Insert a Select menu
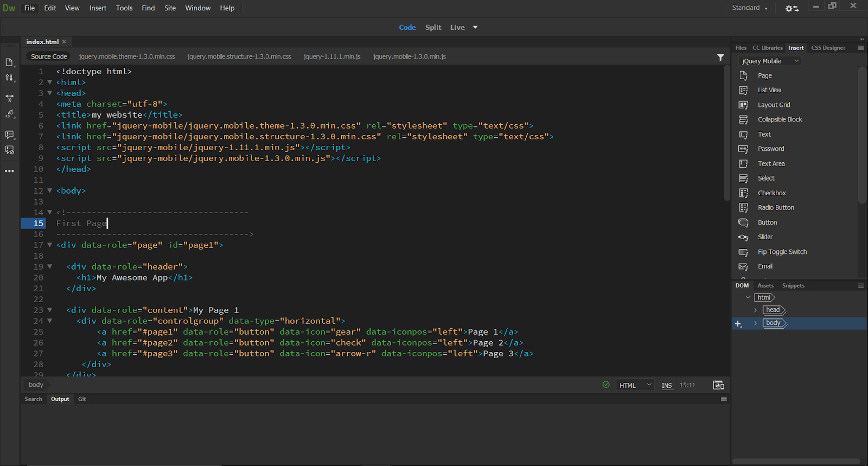This screenshot has height=466, width=868. click(x=766, y=178)
